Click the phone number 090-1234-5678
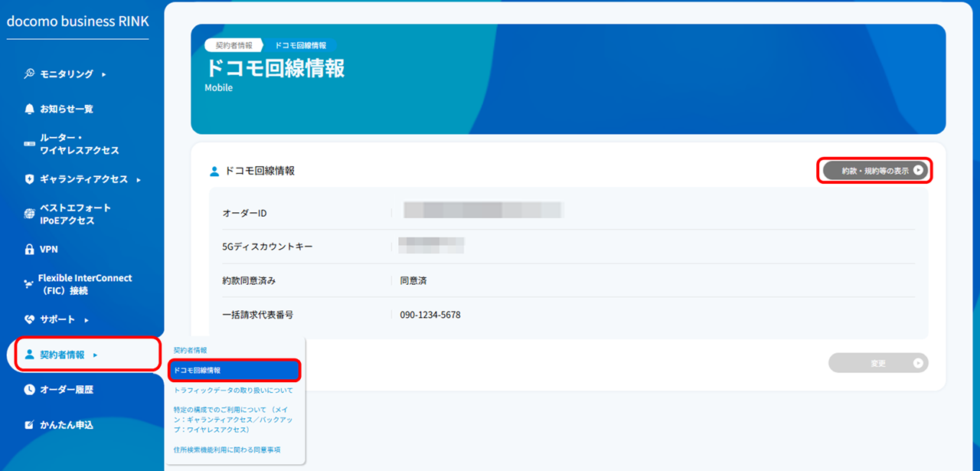The image size is (980, 471). [430, 315]
